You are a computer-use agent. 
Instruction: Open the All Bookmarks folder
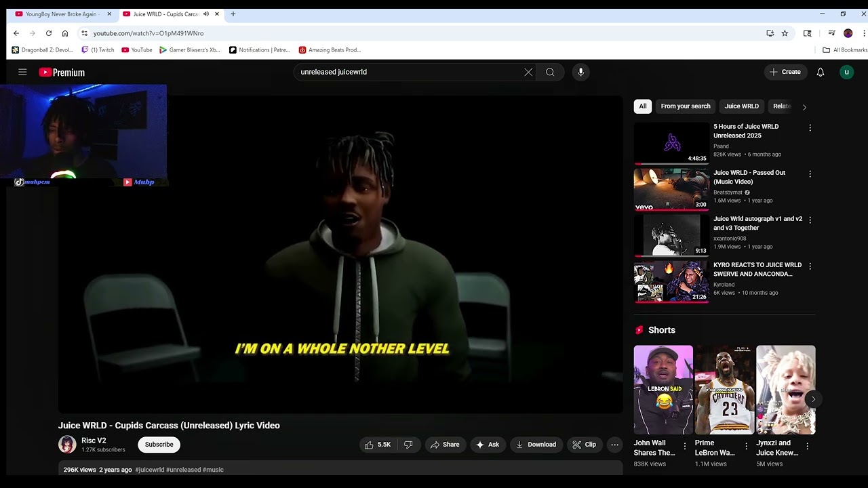(845, 49)
